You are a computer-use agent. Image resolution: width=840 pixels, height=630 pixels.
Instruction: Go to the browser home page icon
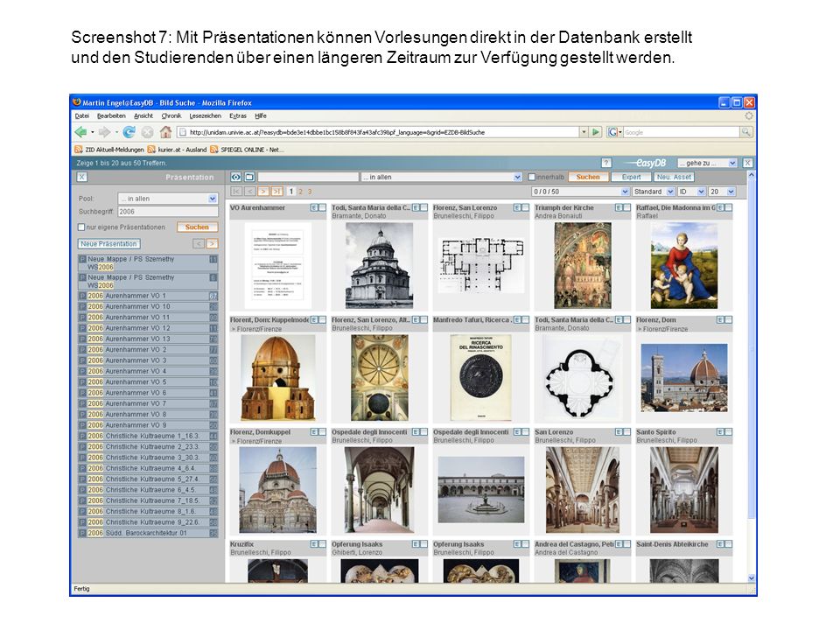(165, 132)
